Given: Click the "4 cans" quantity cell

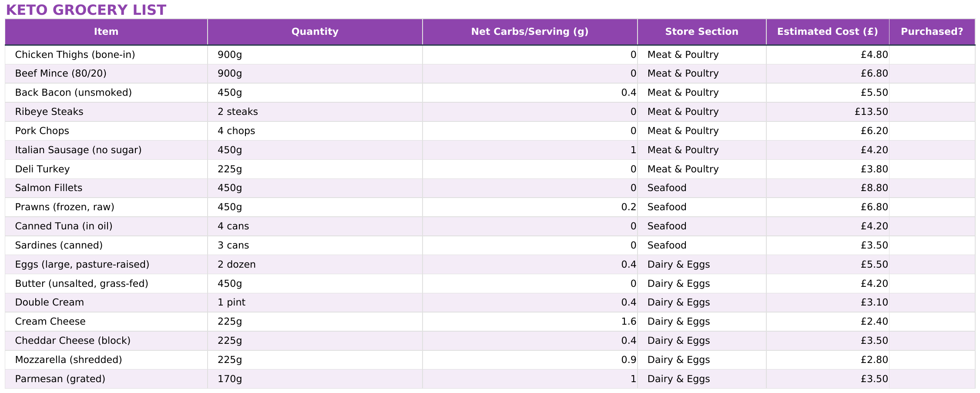Looking at the screenshot, I should click(x=315, y=226).
